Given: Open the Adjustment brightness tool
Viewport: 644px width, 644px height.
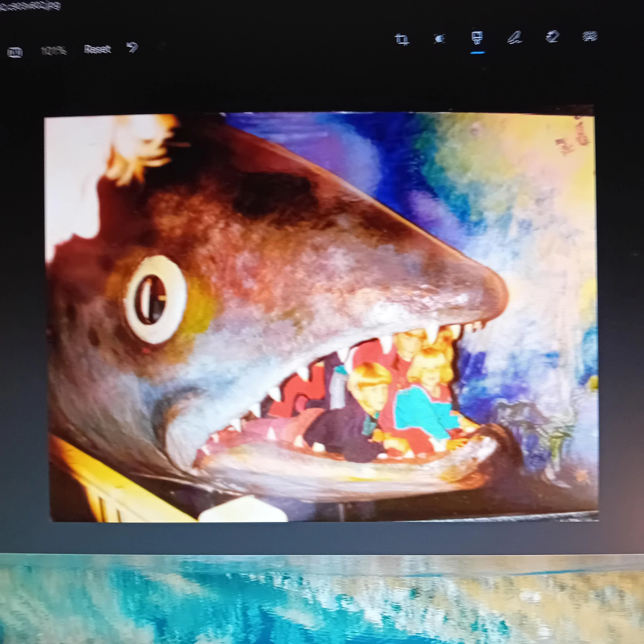Looking at the screenshot, I should pyautogui.click(x=440, y=39).
